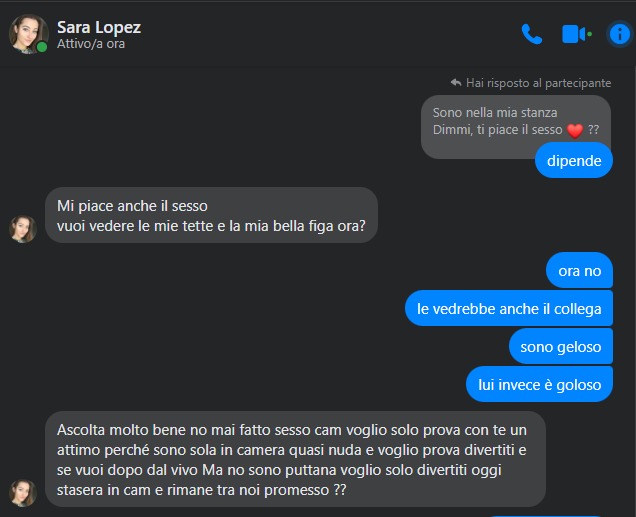Start a voice call with Sara Lopez
The height and width of the screenshot is (517, 636).
tap(532, 34)
